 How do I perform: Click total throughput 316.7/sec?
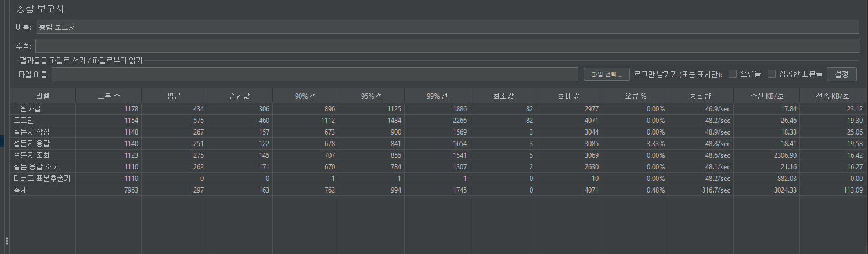715,190
